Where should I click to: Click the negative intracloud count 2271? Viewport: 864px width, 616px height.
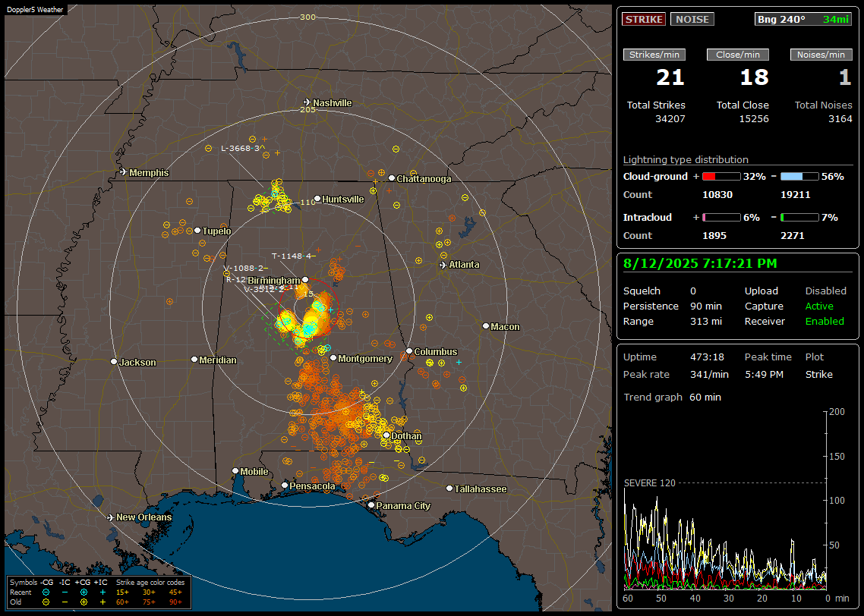[793, 235]
